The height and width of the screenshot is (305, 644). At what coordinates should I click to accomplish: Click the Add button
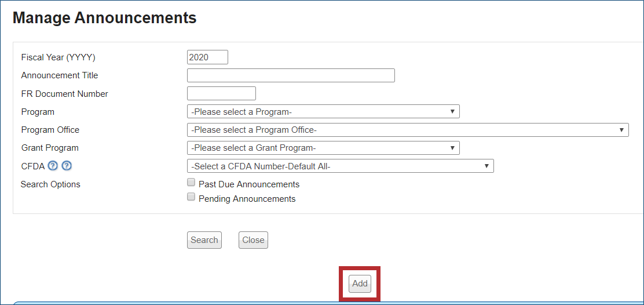pos(360,284)
